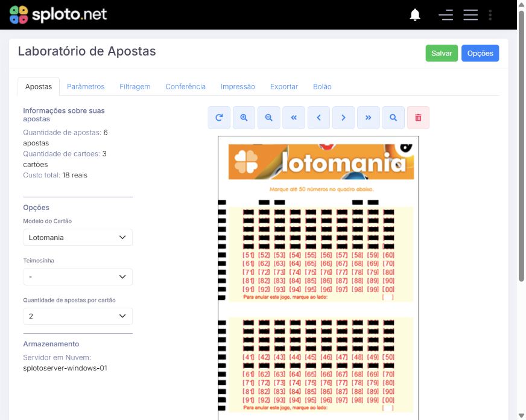526x420 pixels.
Task: Expand the Modelo do Cartão Lotomania dropdown
Action: coord(78,238)
